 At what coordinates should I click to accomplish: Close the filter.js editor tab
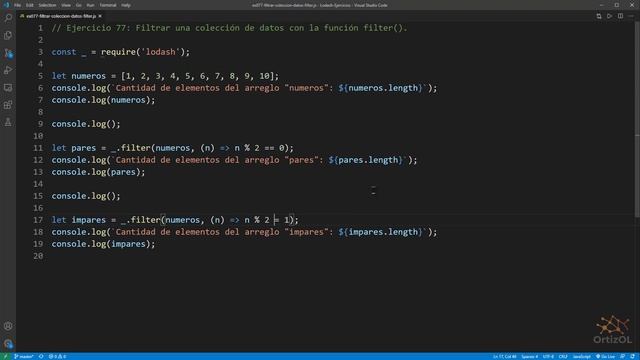coord(100,16)
